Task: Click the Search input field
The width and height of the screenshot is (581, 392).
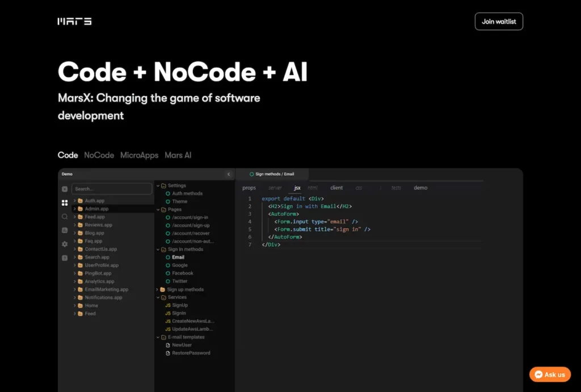Action: (112, 189)
